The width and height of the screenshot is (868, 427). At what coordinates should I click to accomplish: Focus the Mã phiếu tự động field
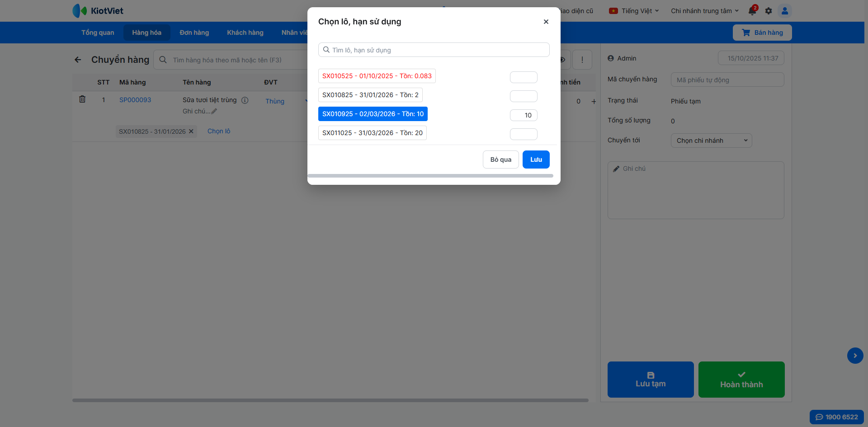click(x=727, y=80)
